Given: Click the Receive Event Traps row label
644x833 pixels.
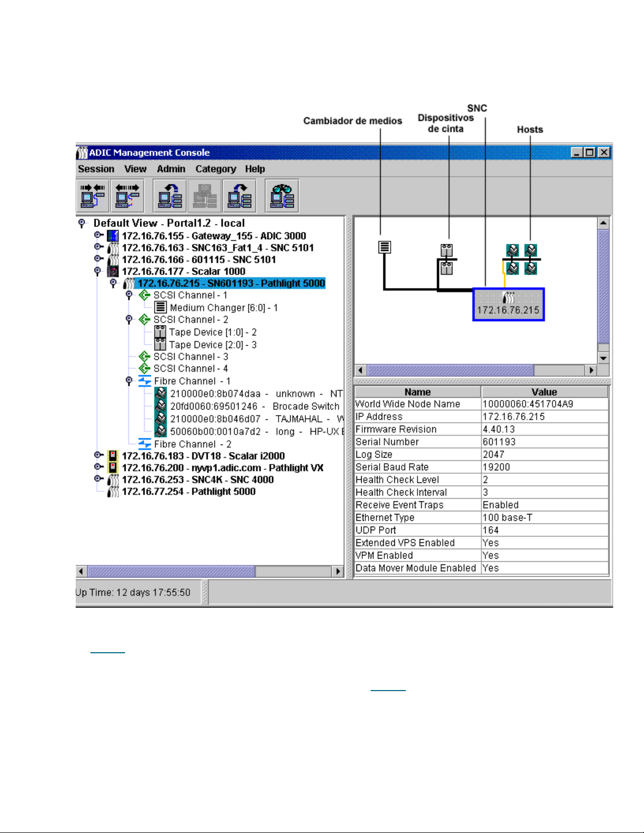Looking at the screenshot, I should coord(400,505).
